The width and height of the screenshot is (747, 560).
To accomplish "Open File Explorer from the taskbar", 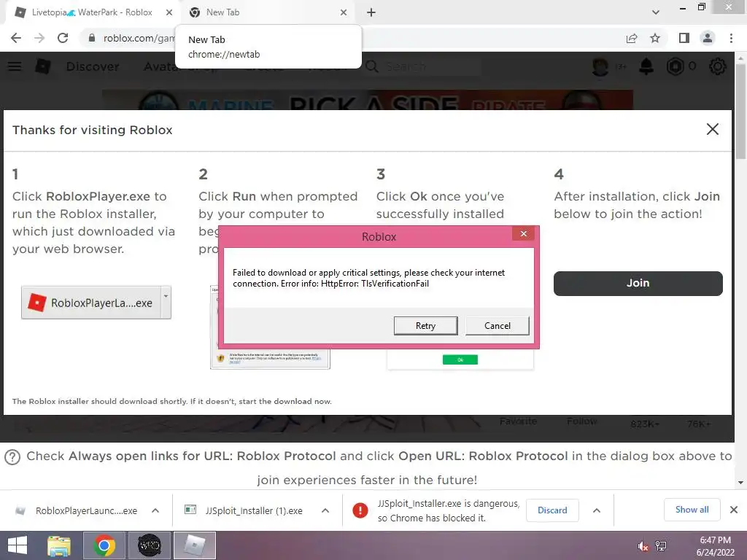I will (59, 545).
